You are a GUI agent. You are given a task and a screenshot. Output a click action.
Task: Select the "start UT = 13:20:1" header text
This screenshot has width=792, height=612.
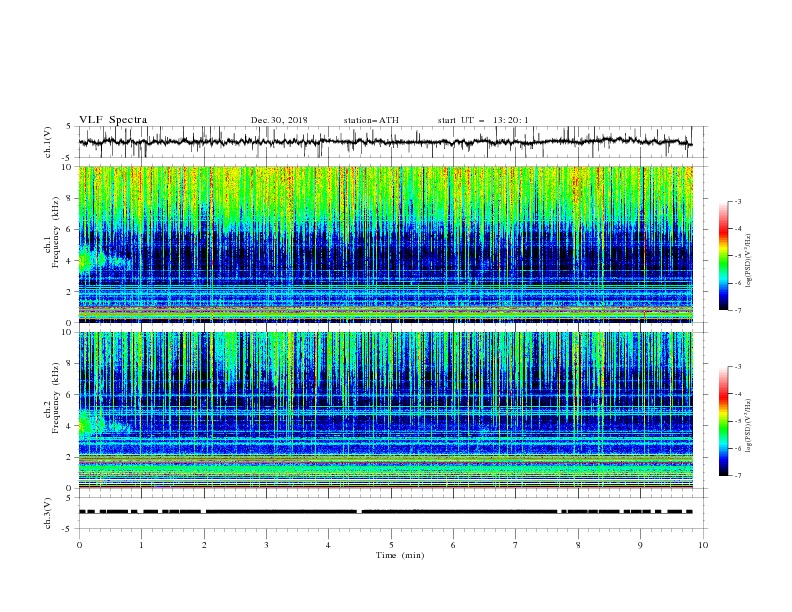point(482,120)
